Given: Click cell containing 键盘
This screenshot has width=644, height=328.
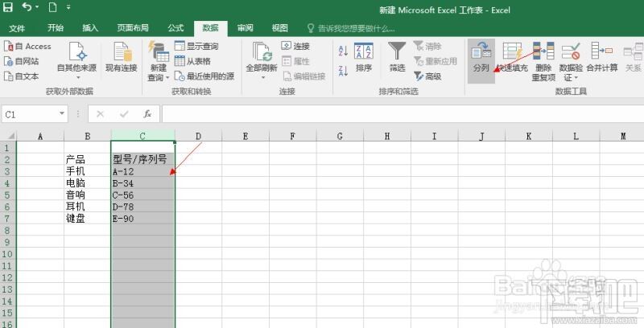Looking at the screenshot, I should pyautogui.click(x=88, y=219).
